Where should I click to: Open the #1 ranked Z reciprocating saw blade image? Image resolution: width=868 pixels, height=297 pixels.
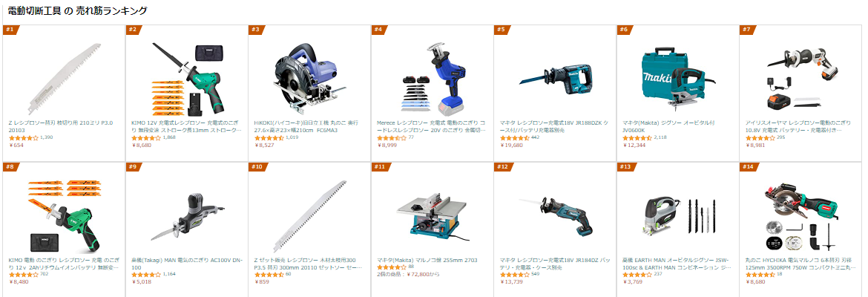(64, 77)
